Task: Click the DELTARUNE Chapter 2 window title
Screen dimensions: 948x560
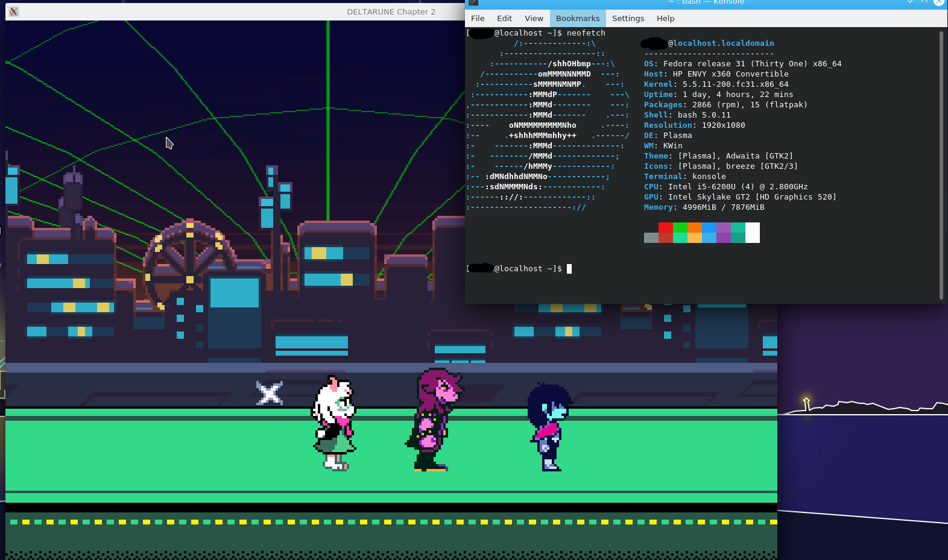Action: pyautogui.click(x=391, y=11)
